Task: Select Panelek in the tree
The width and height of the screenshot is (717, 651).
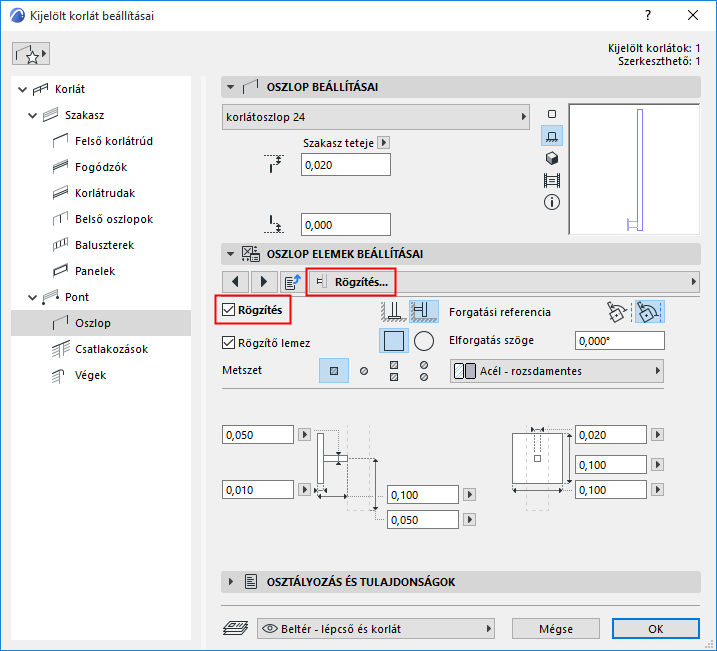Action: click(x=95, y=271)
